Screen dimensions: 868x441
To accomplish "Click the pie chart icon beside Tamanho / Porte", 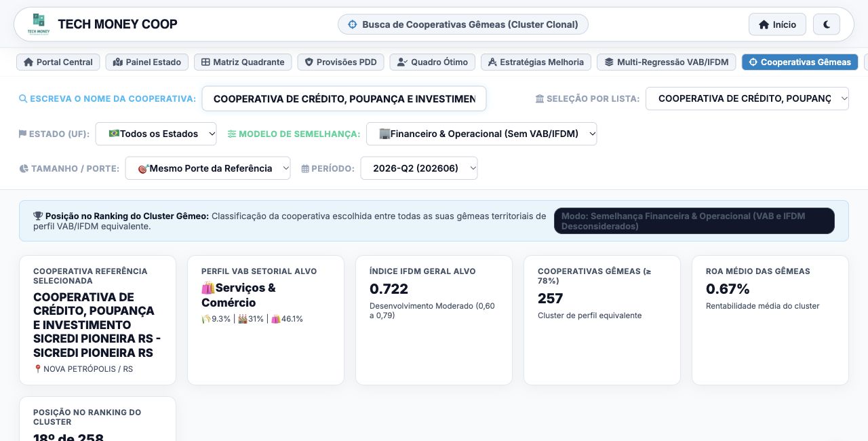I will point(24,169).
